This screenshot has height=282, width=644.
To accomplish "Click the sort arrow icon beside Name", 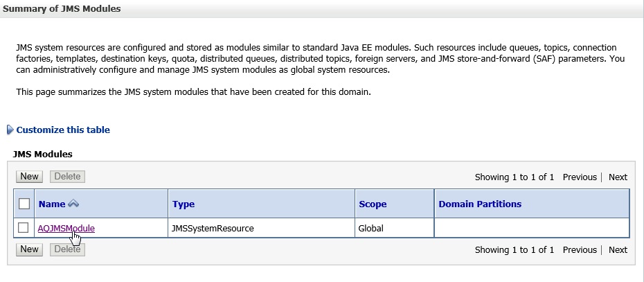I will coord(73,204).
